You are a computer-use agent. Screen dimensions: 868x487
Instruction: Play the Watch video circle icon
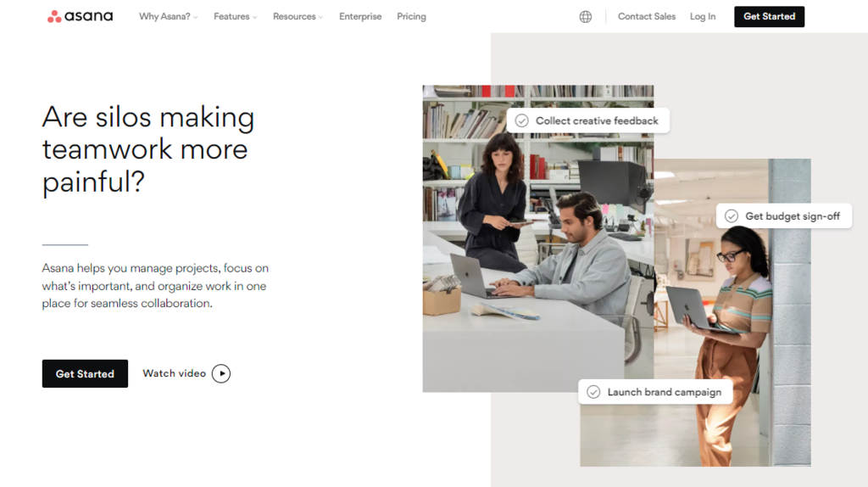coord(221,373)
